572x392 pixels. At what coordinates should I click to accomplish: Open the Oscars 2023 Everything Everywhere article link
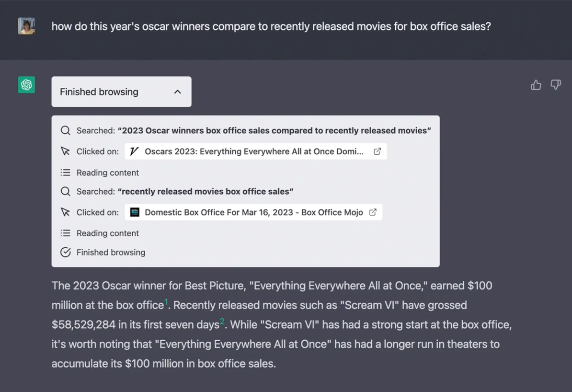(256, 151)
